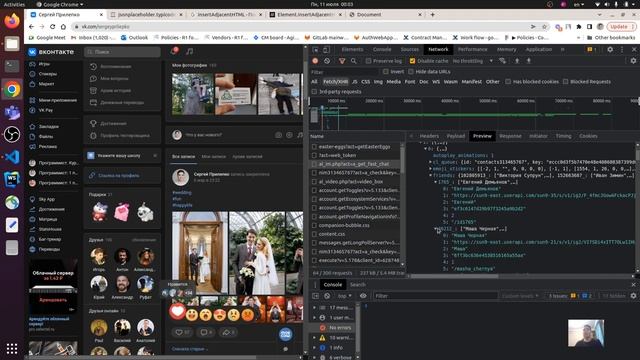Tick checkbox beside easter-eggs request
The width and height of the screenshot is (640, 360).
(314, 147)
